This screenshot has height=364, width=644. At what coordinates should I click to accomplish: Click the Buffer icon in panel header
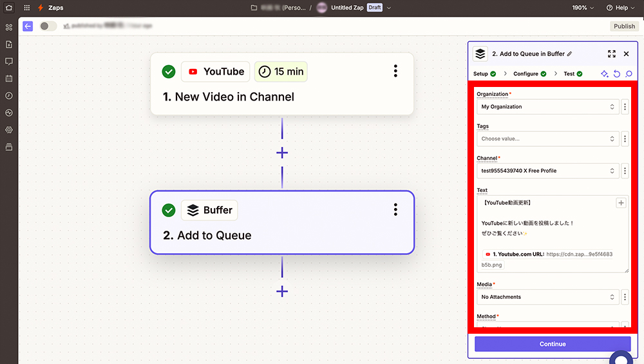(480, 54)
